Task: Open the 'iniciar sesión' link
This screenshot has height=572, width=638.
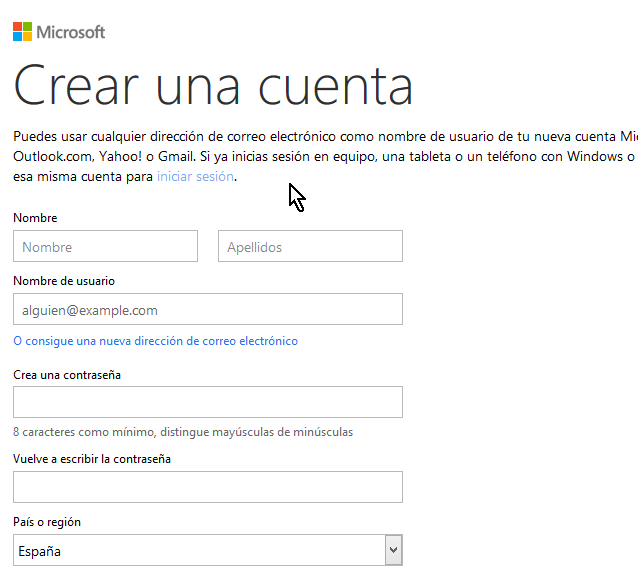Action: (x=195, y=177)
